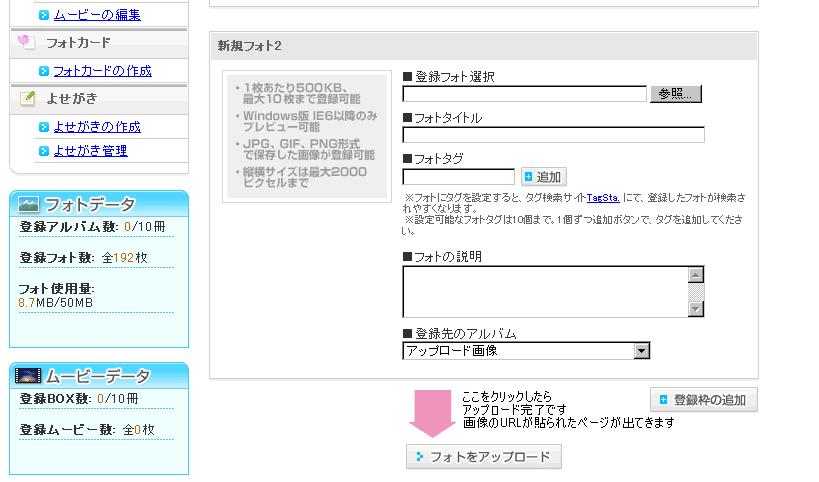Click the arrow icon beside よせがきの作成
Screen dimensions: 819x482
coord(44,127)
